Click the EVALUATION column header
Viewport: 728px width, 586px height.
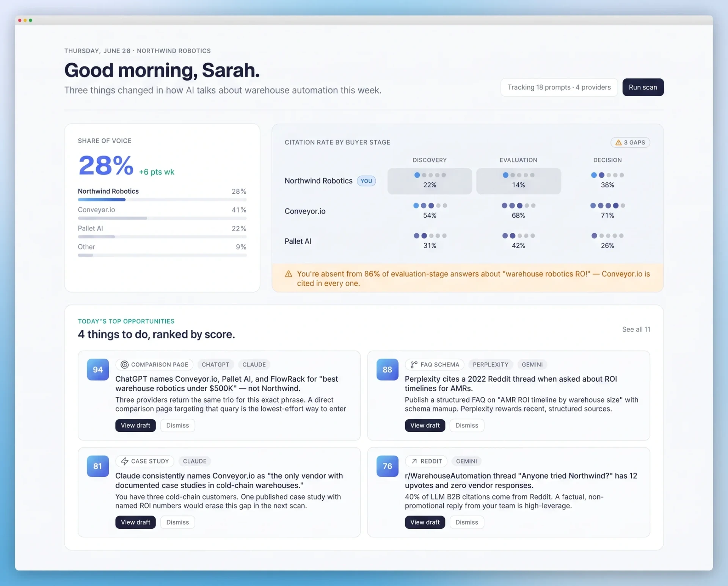518,160
